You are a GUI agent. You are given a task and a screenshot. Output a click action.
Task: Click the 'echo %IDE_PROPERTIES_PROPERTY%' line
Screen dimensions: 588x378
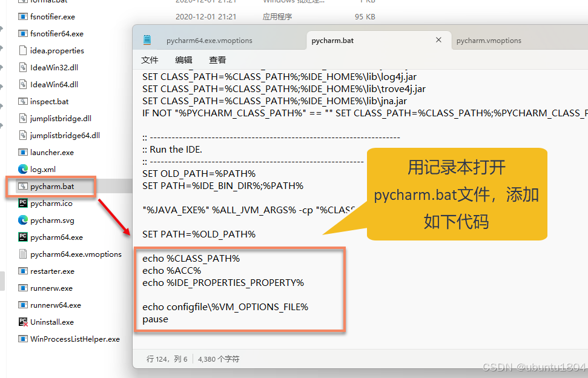(x=223, y=282)
